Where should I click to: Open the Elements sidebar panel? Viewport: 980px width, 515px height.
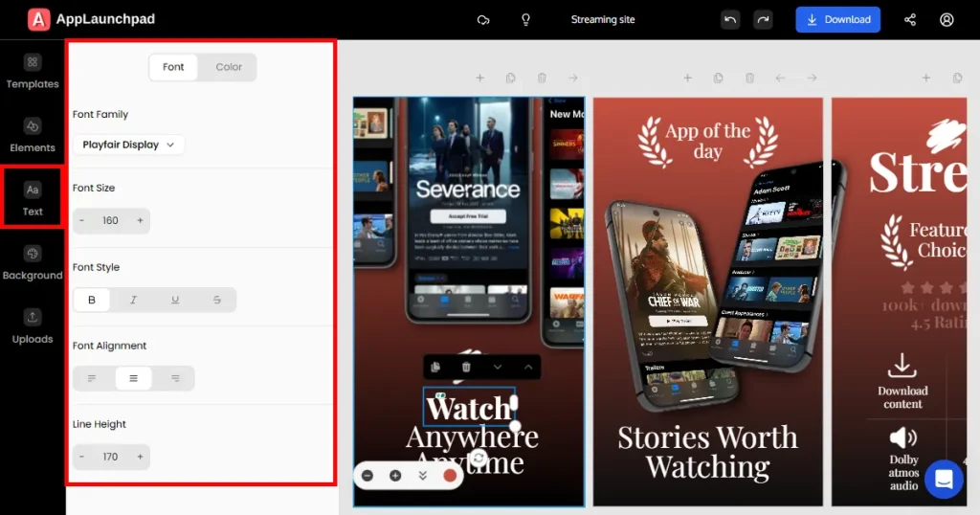(x=33, y=136)
